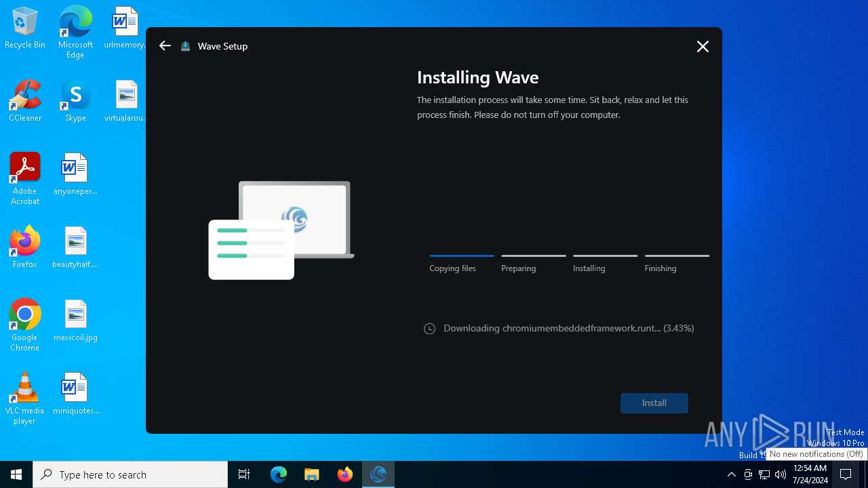Open Task View from the taskbar
Screen dimensions: 868x488
coord(244,474)
